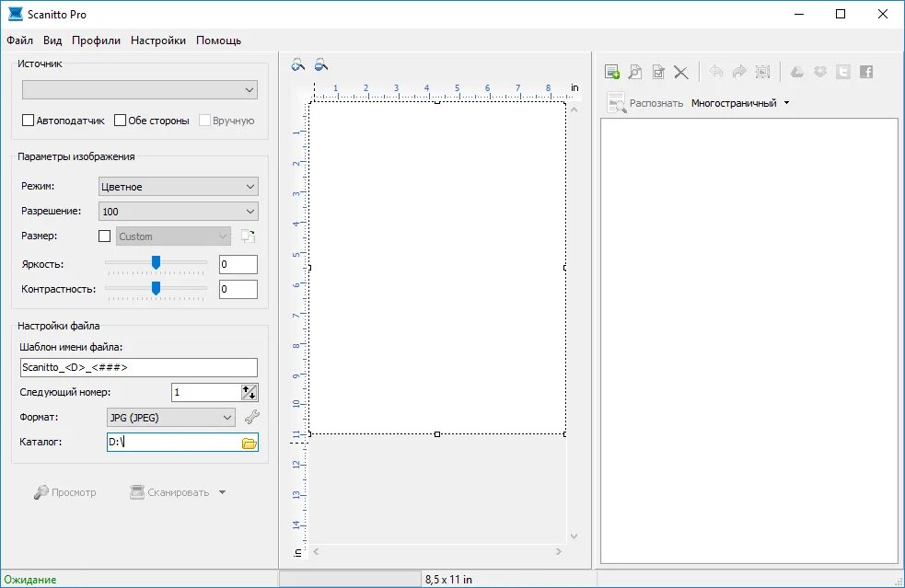Click the crop image icon

[x=762, y=72]
